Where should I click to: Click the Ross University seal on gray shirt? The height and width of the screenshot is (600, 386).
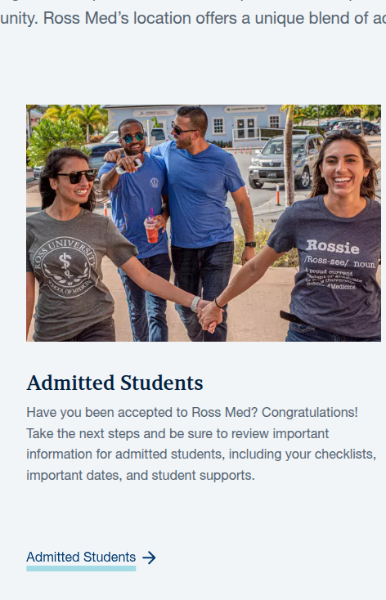(64, 267)
